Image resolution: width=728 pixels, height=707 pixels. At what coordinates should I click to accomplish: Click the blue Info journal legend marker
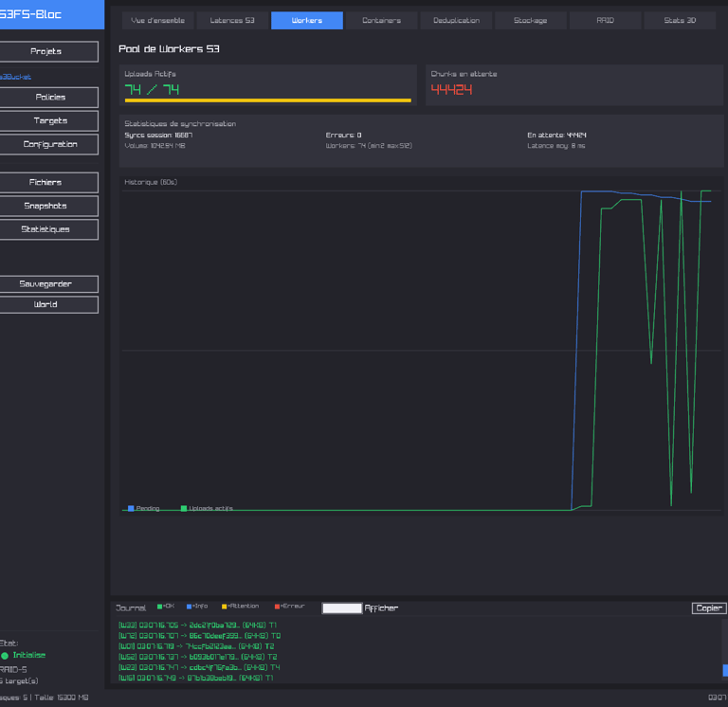pos(190,607)
